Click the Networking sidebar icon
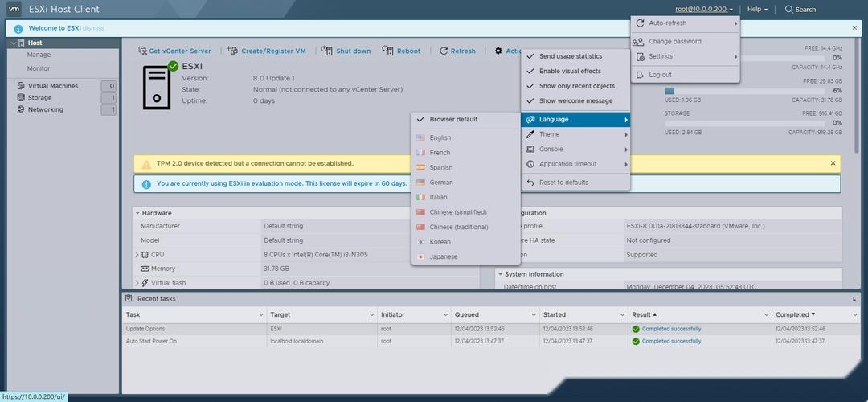The height and width of the screenshot is (402, 868). coord(21,109)
